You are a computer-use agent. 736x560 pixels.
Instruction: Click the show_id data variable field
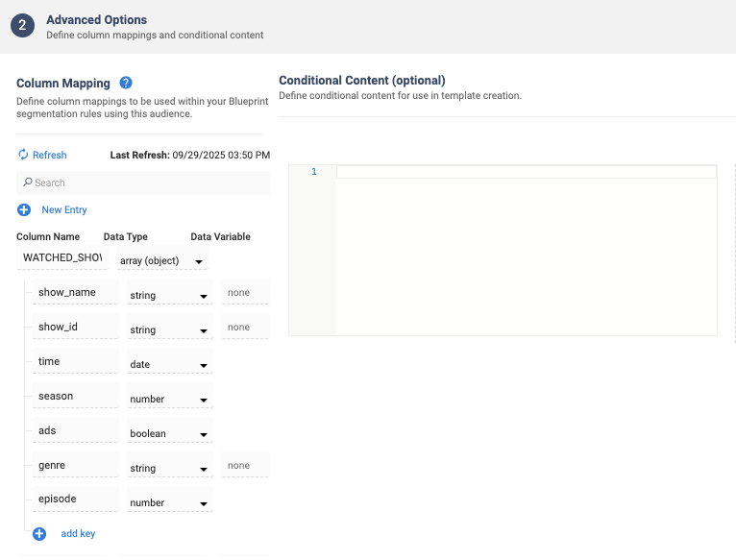245,327
